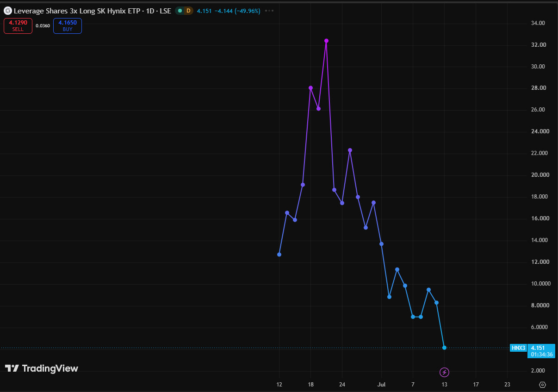Click the 24 label on date axis
Image resolution: width=558 pixels, height=392 pixels.
(x=342, y=385)
